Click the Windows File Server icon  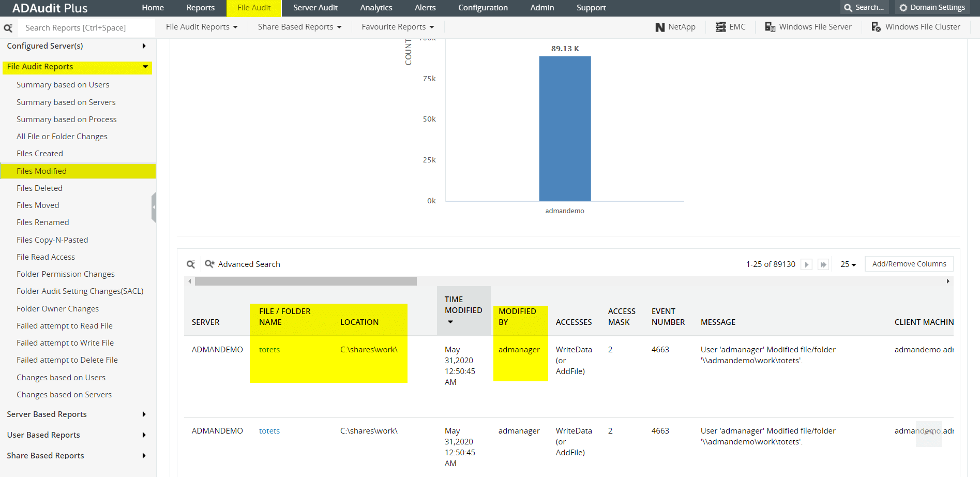pyautogui.click(x=770, y=26)
